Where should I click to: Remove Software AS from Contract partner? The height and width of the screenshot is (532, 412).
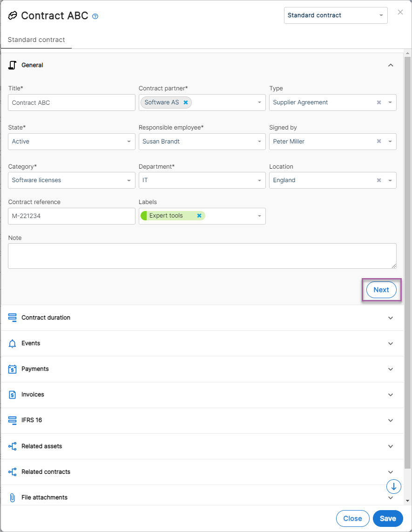[186, 102]
